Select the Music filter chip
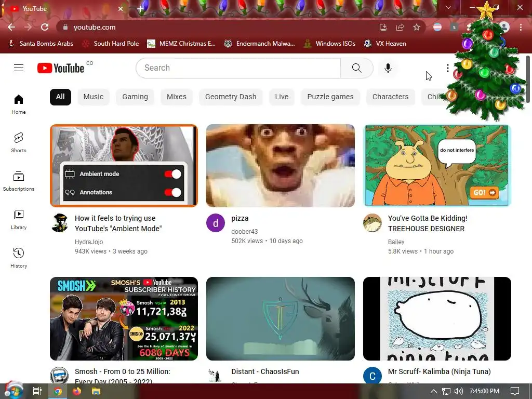The image size is (532, 399). coord(94,97)
